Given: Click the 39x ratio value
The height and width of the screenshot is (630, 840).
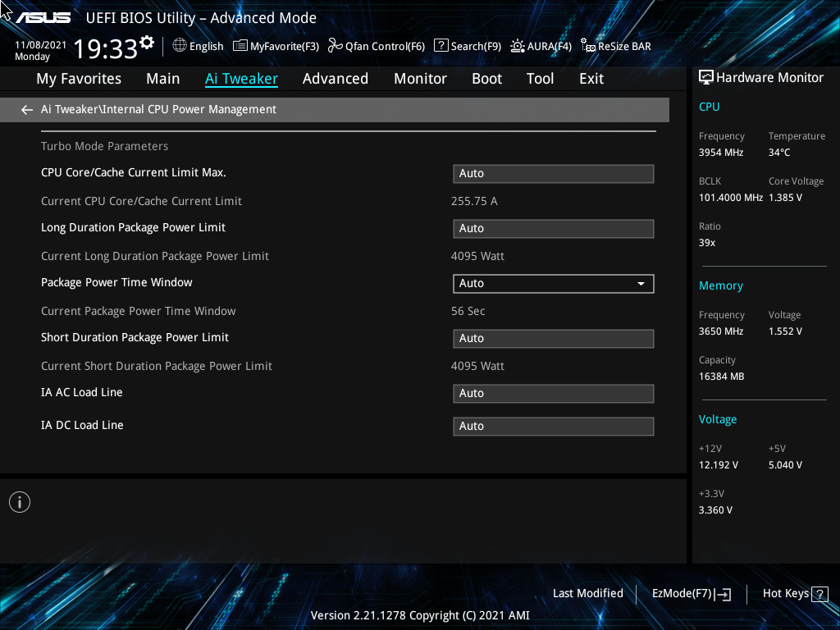Looking at the screenshot, I should coord(707,243).
